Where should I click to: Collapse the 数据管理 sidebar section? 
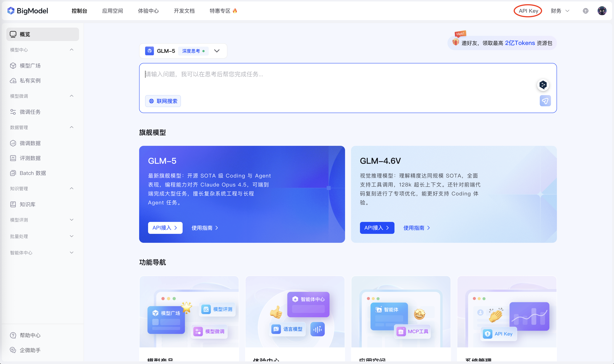coord(42,127)
